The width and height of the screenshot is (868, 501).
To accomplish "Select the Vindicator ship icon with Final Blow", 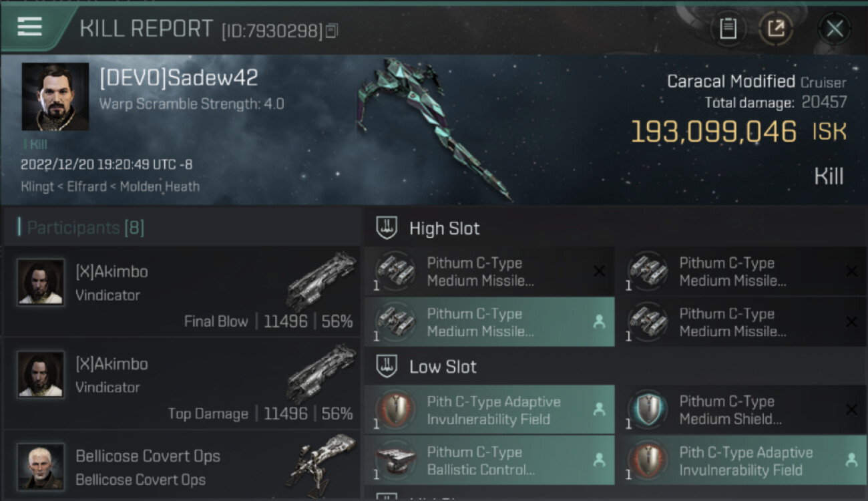I will 321,279.
